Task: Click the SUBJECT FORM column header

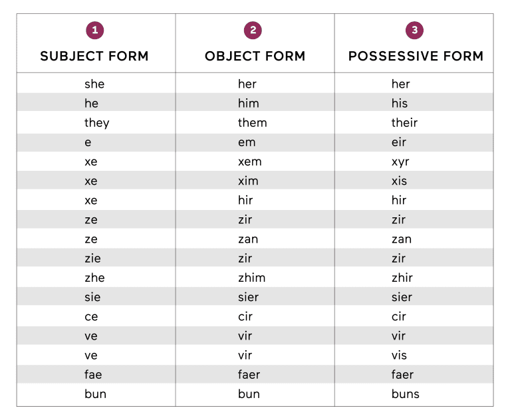Action: coord(94,56)
